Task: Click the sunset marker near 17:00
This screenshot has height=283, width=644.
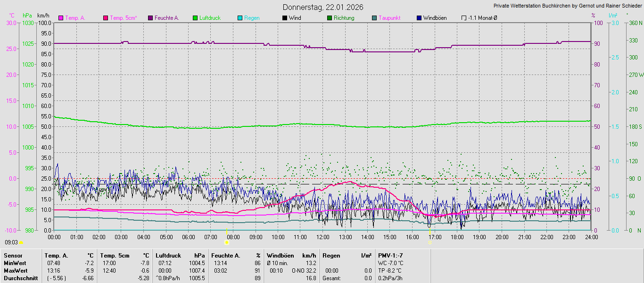Action: (x=430, y=242)
